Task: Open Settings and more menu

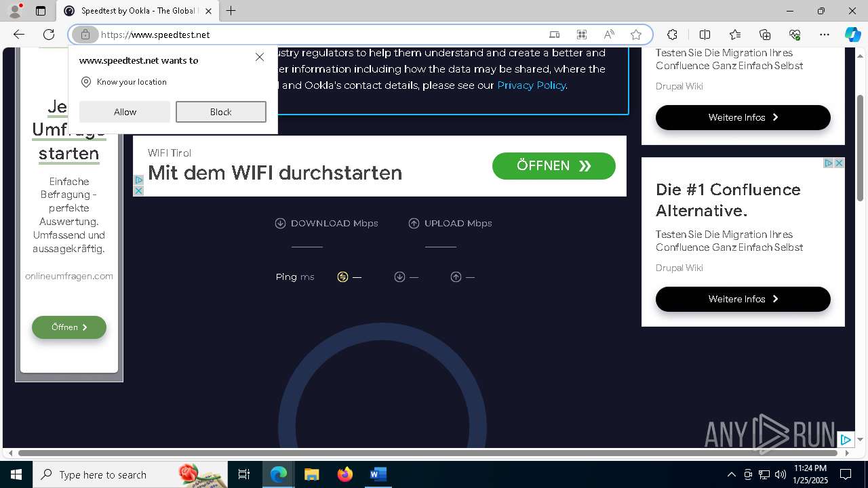Action: coord(825,35)
